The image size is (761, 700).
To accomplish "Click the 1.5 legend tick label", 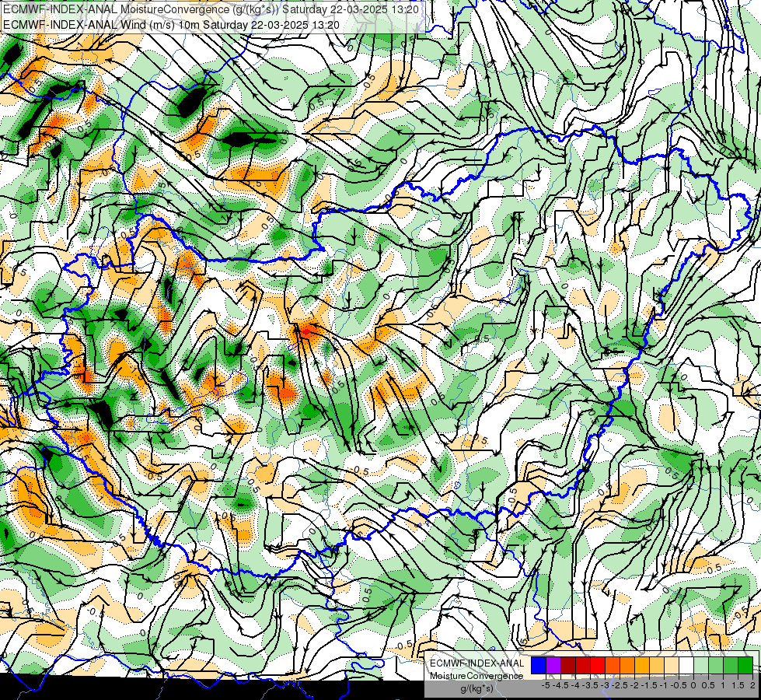I will point(738,685).
